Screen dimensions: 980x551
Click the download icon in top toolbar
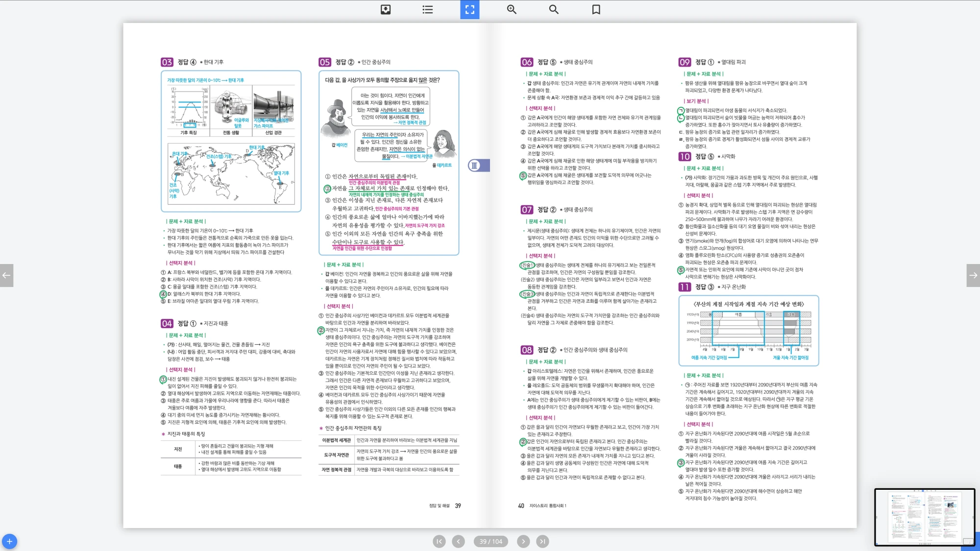(386, 9)
